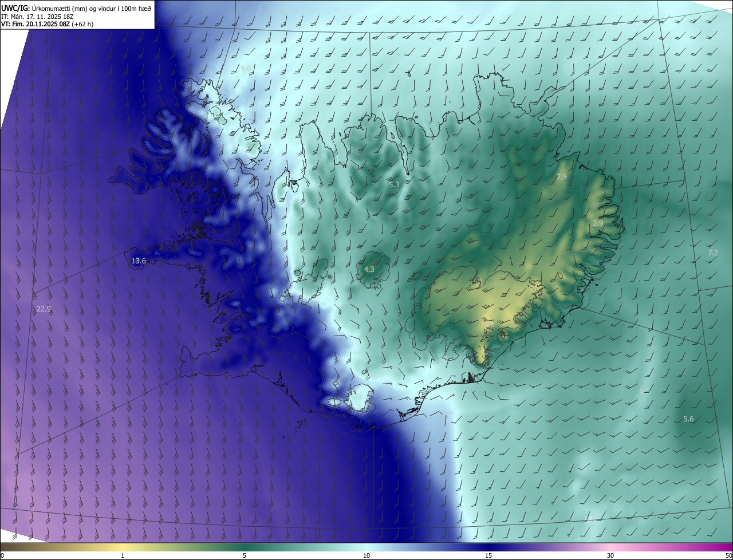Click the 7.2 value label

click(x=713, y=253)
